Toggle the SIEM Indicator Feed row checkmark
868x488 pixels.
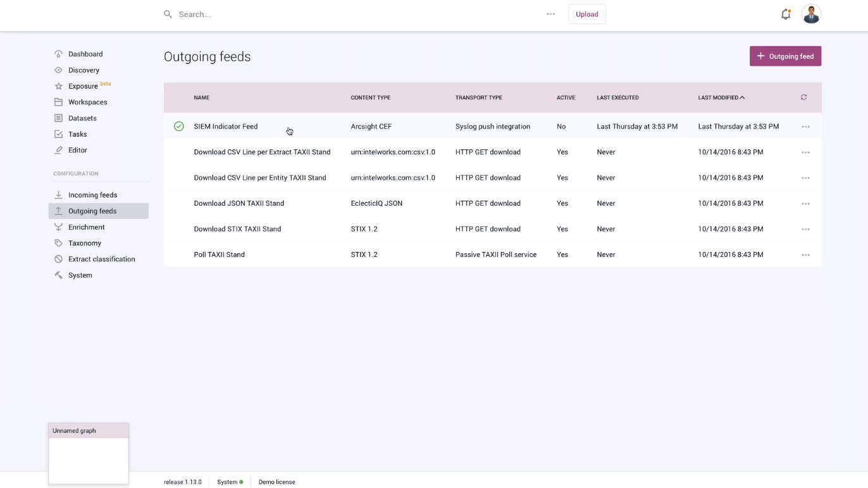[179, 127]
